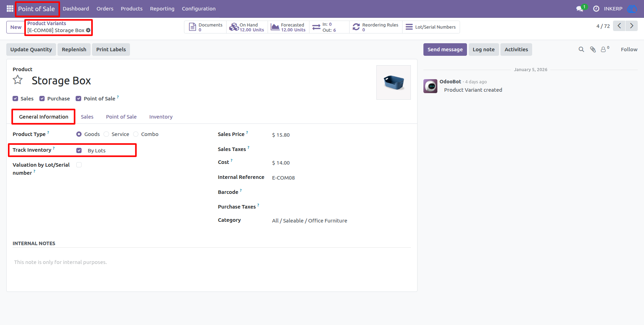Viewport: 644px width, 325px height.
Task: Open the gear actions menu beside Storage Box
Action: [x=88, y=30]
